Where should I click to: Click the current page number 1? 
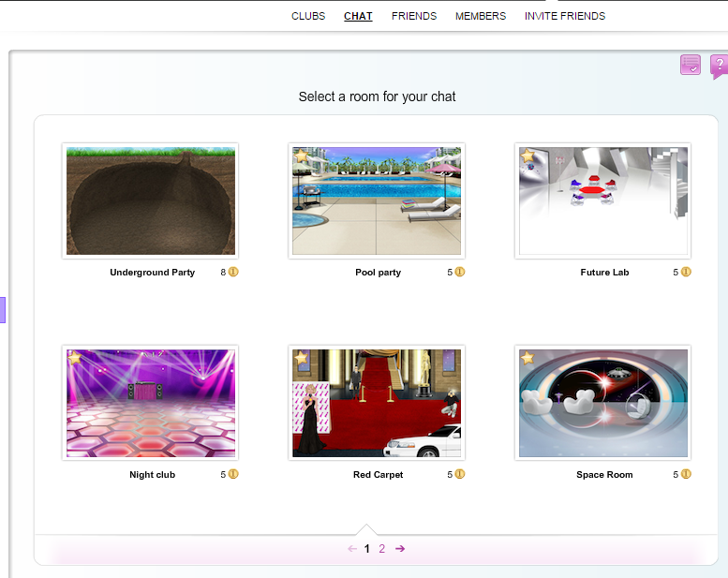[x=366, y=549]
